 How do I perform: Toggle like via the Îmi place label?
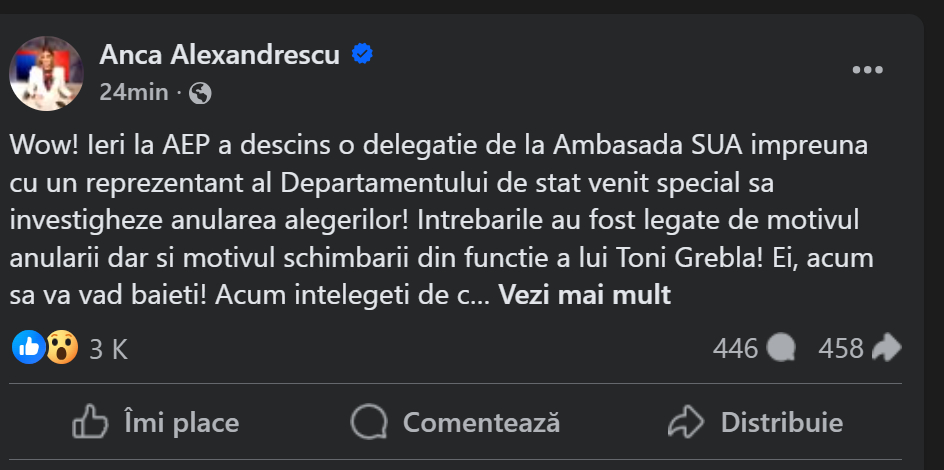point(181,423)
